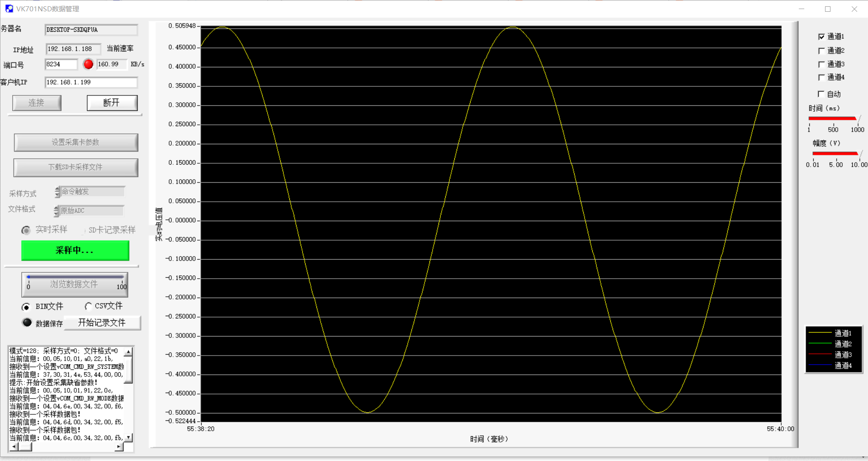Toggle the 自动 auto checkbox
Viewport: 868px width, 461px height.
(821, 94)
